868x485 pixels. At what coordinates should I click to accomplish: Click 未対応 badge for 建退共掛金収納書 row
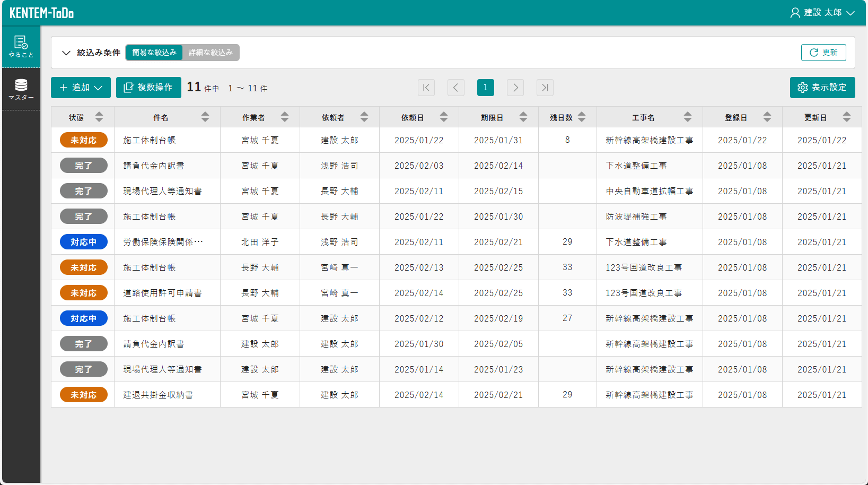tap(84, 395)
